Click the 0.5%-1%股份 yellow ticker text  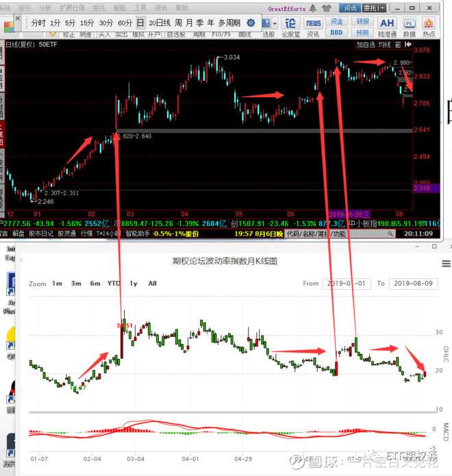pyautogui.click(x=177, y=234)
